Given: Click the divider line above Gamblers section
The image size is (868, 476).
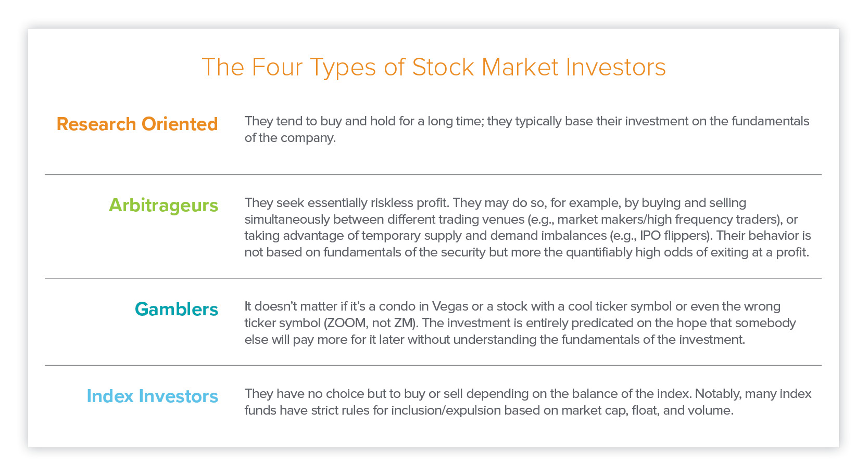Looking at the screenshot, I should pos(433,278).
